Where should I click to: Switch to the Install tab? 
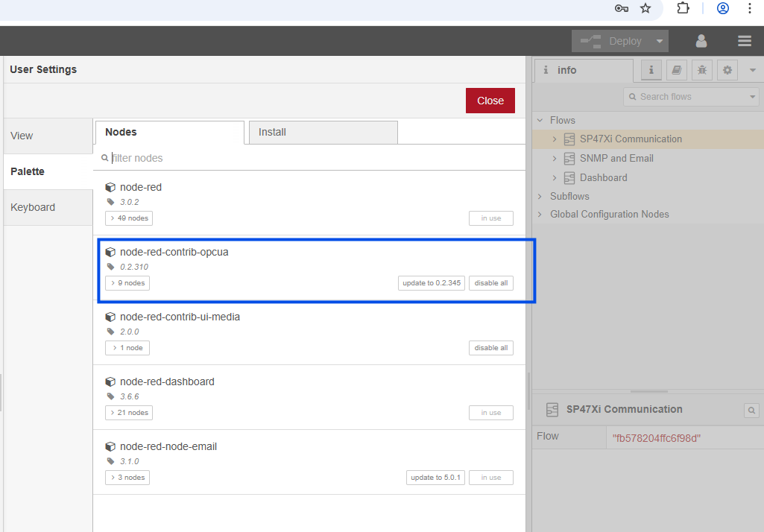click(x=323, y=133)
